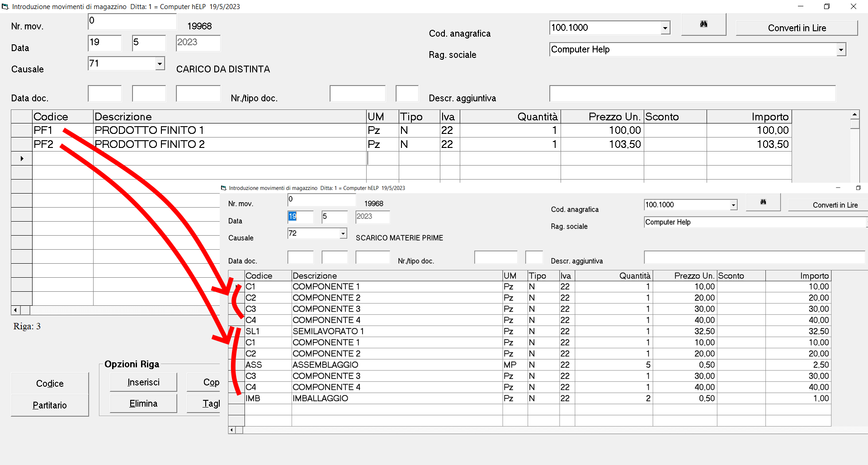The image size is (868, 465).
Task: Click the Quantità column header in main grid
Action: (x=510, y=117)
